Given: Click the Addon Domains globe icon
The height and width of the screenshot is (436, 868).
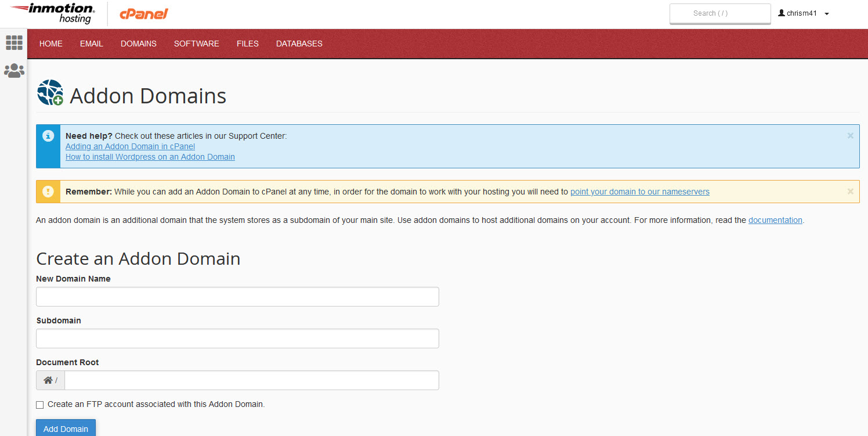Looking at the screenshot, I should tap(50, 92).
